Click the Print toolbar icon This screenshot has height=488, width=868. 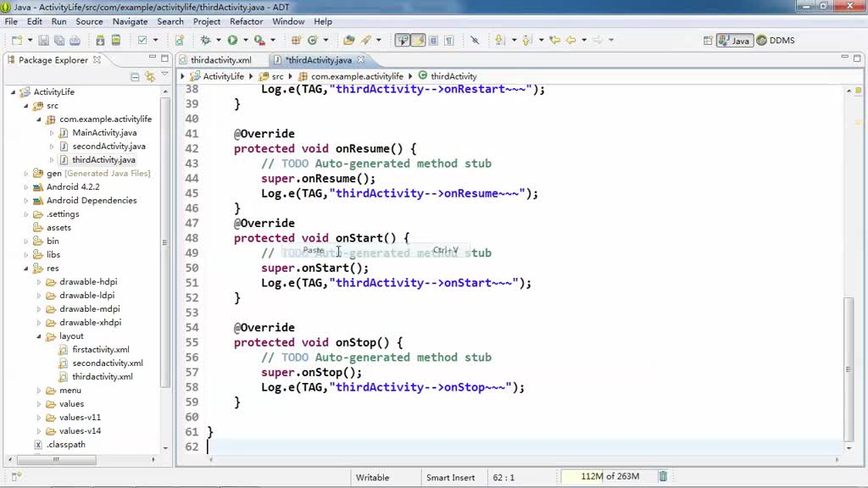click(75, 41)
